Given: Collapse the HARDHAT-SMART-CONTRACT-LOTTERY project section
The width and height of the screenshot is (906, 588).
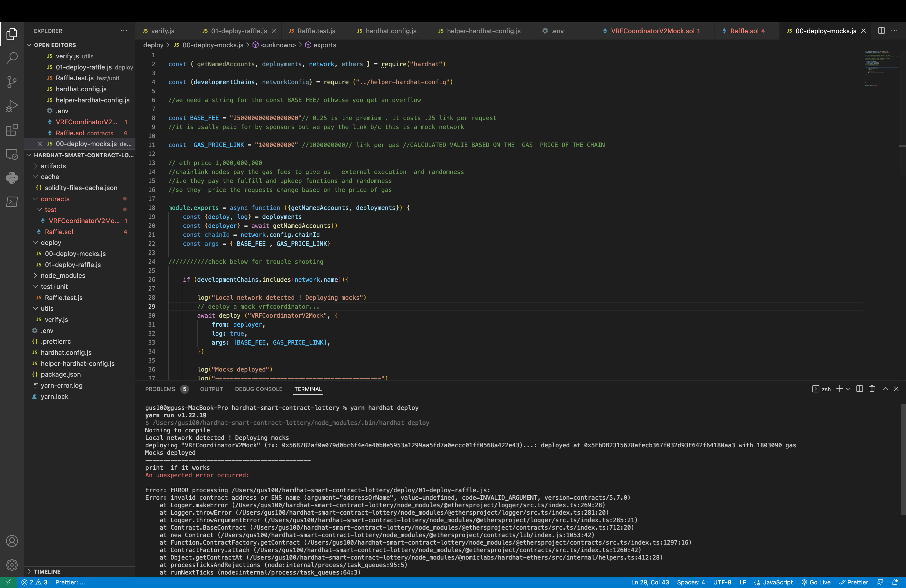Looking at the screenshot, I should tap(80, 155).
